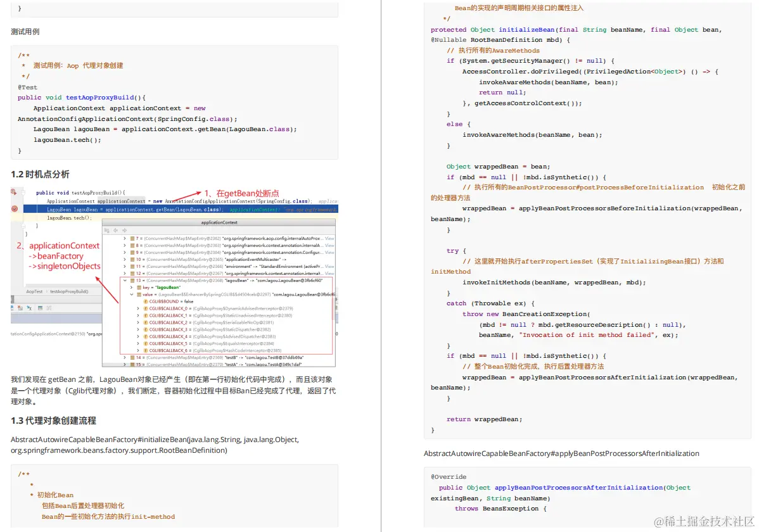Viewport: 759px width, 532px height.
Task: Collapse the value = LagouBean$$EnhancerBySpringCGLIB node
Action: coord(132,294)
